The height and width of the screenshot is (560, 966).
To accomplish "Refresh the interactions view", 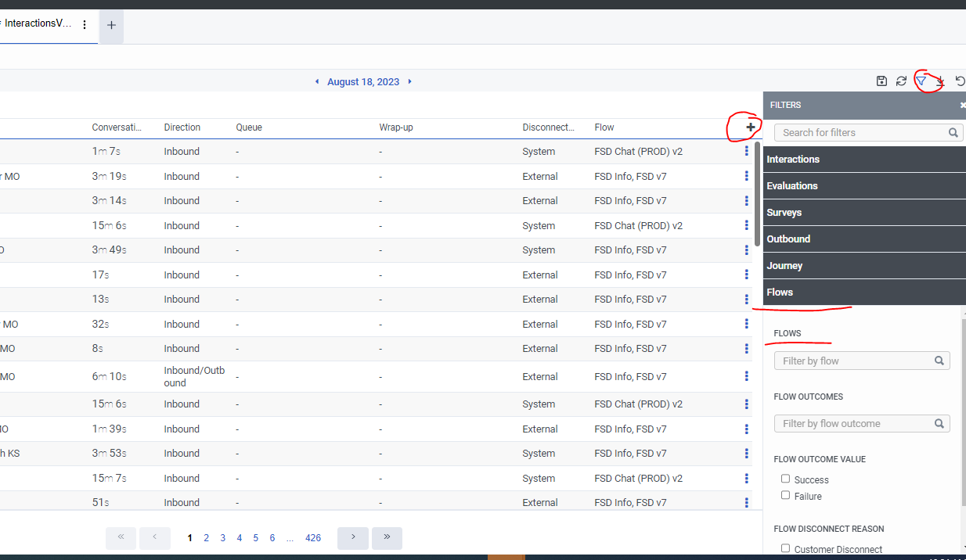I will pos(901,81).
